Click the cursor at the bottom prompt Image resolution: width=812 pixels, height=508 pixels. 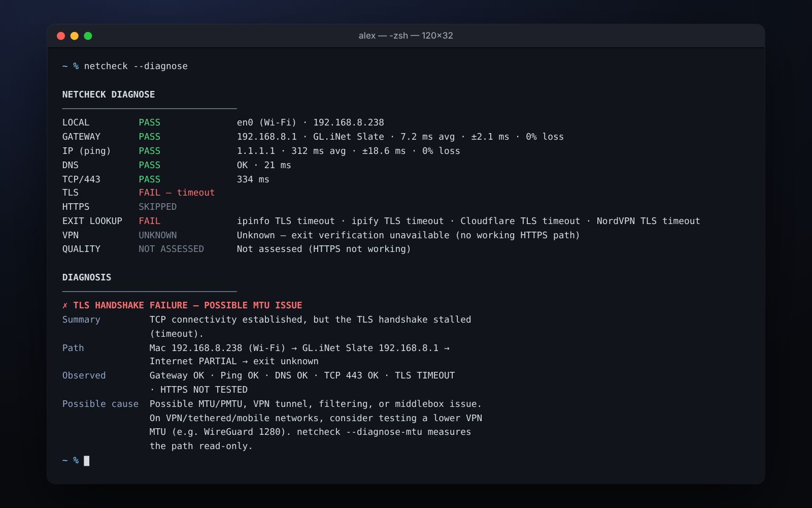pyautogui.click(x=87, y=461)
